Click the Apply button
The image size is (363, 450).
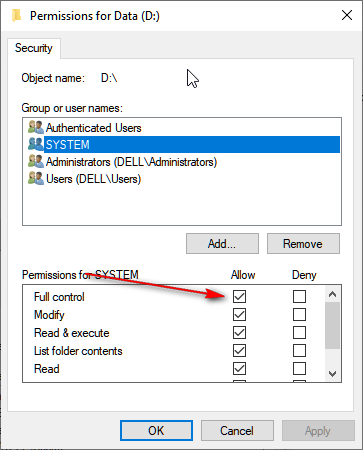click(318, 431)
